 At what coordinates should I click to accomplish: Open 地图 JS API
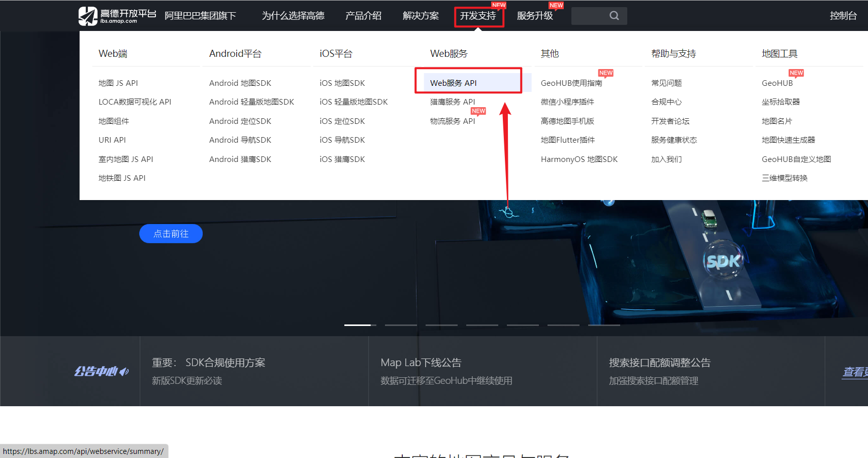click(x=118, y=83)
